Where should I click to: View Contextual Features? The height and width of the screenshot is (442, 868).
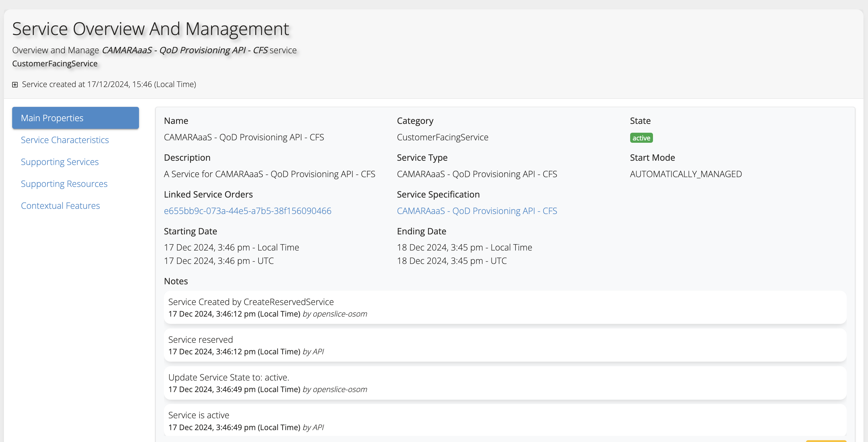click(x=60, y=206)
